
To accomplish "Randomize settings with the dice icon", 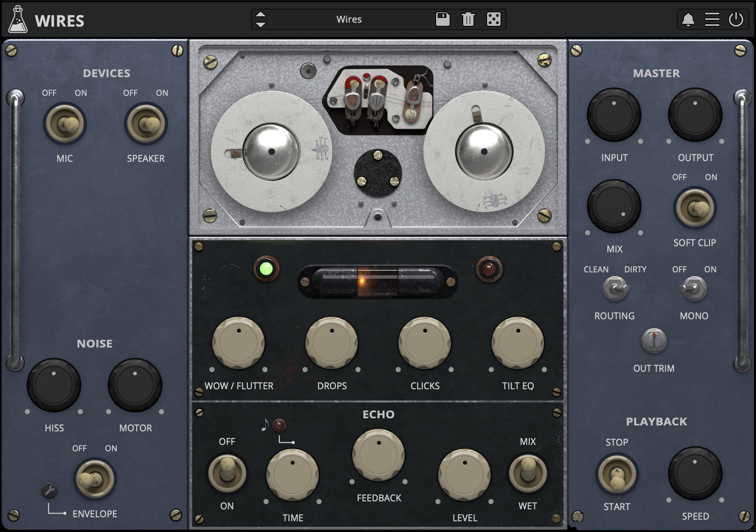I will coord(493,19).
